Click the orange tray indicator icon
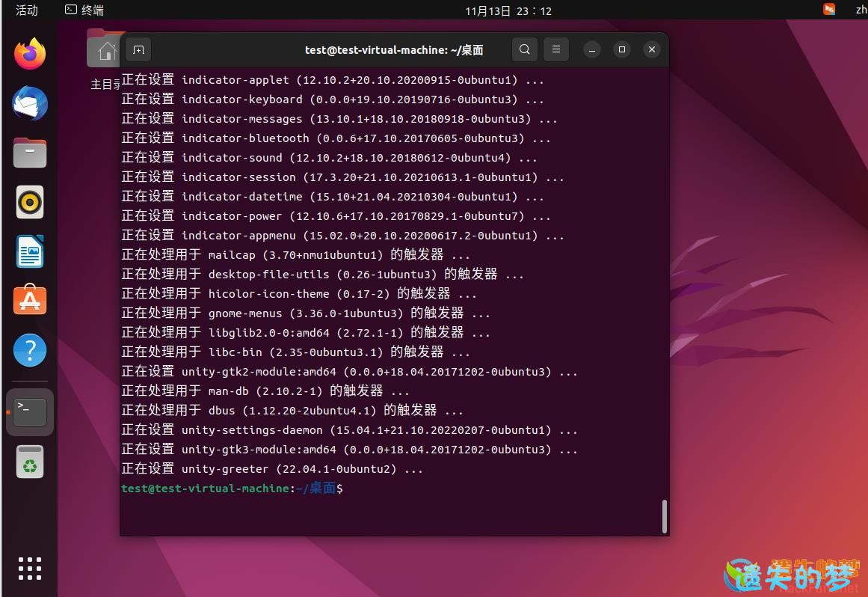This screenshot has height=597, width=868. pyautogui.click(x=828, y=10)
